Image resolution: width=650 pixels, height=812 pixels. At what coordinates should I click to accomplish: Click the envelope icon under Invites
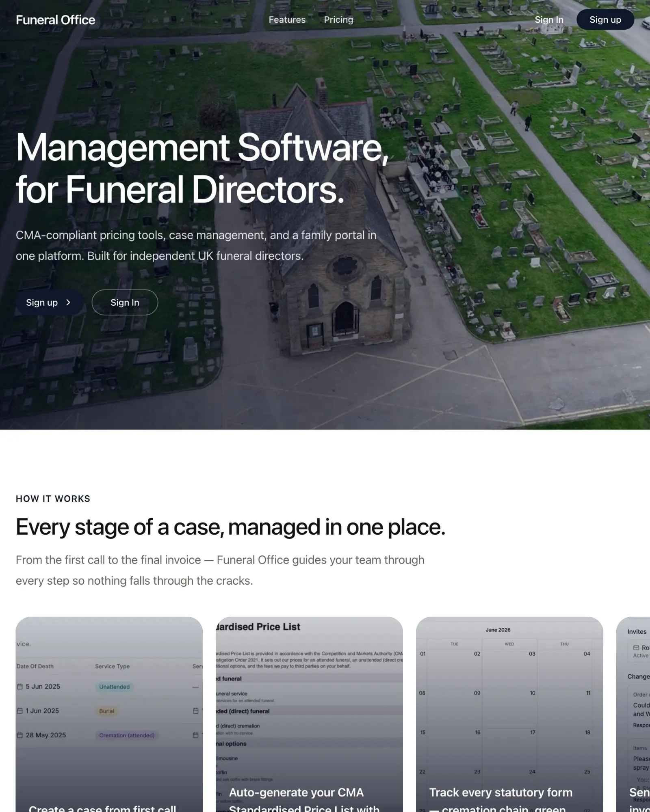636,648
